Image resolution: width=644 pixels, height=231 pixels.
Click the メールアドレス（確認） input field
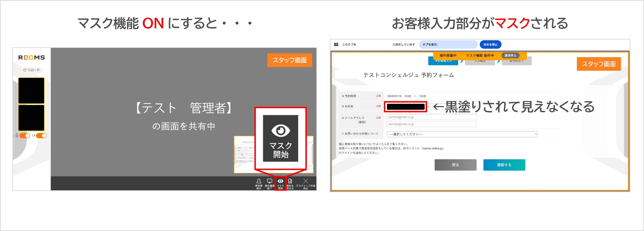(432, 124)
